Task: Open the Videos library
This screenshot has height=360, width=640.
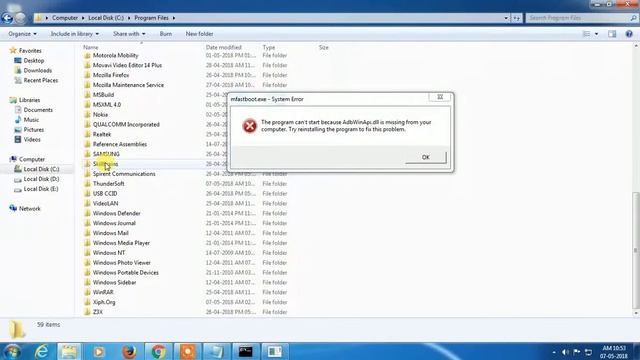Action: 32,140
